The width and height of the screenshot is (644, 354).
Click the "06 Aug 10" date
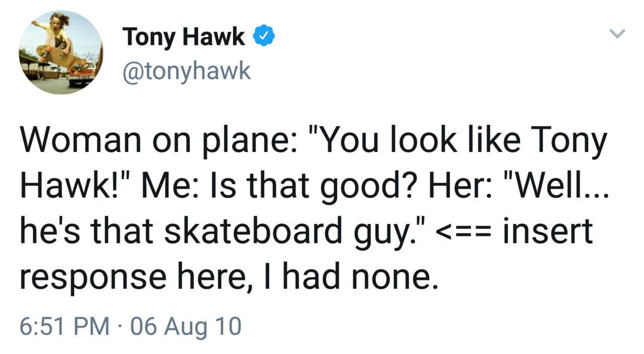186,326
